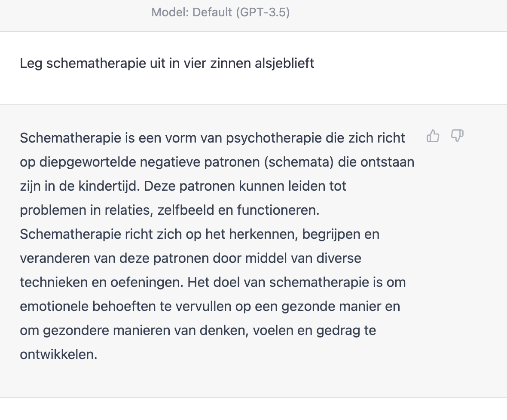This screenshot has width=507, height=420.
Task: Click the 'Model: Default (GPT-3.5)' label
Action: 220,12
